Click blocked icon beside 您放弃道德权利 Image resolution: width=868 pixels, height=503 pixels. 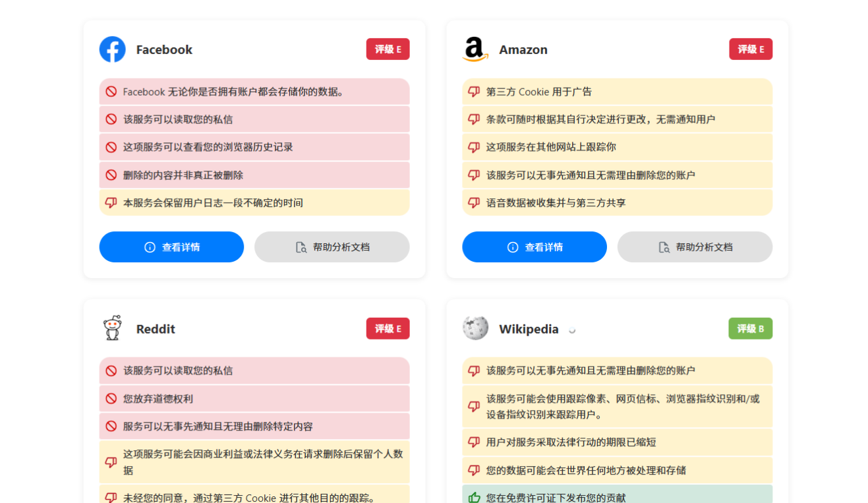coord(111,399)
